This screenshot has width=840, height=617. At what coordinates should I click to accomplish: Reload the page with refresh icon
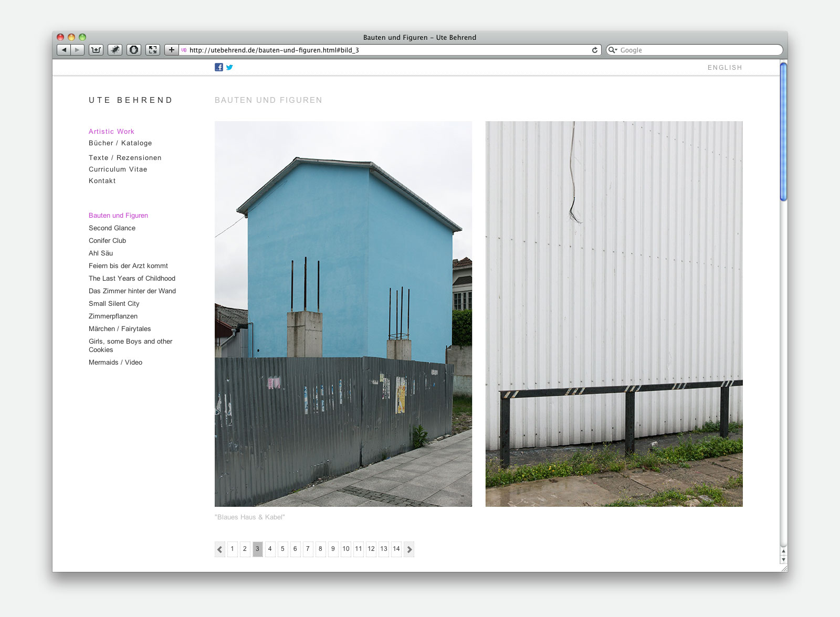[x=594, y=50]
